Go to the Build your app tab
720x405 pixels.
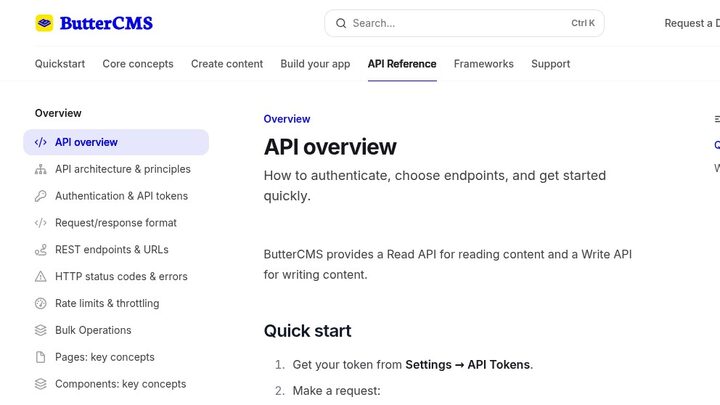tap(315, 64)
